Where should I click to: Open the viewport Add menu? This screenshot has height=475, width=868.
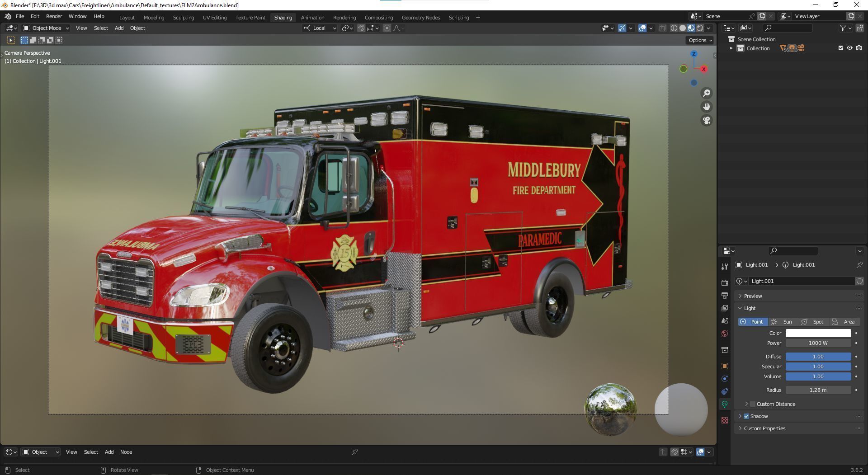click(x=119, y=28)
